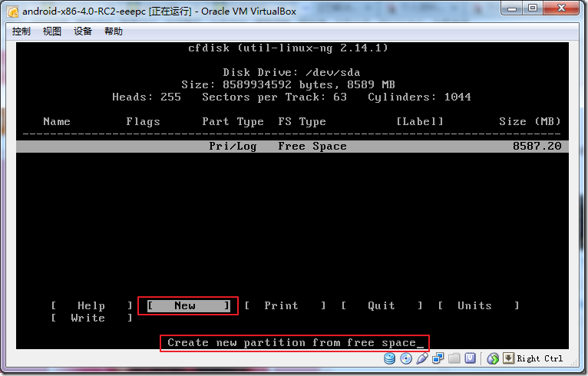This screenshot has height=376, width=588.
Task: Select the Quit option in cfdisk
Action: (x=382, y=305)
